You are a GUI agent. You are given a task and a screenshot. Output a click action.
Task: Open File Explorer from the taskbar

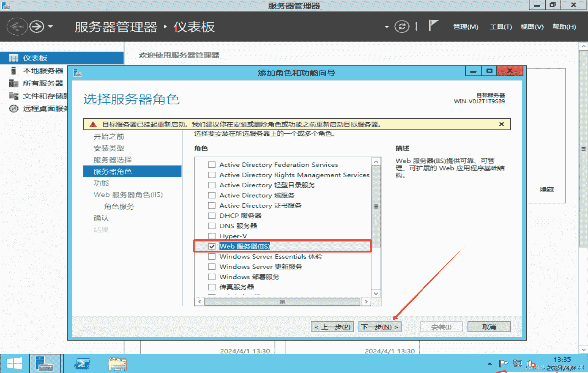pyautogui.click(x=117, y=364)
